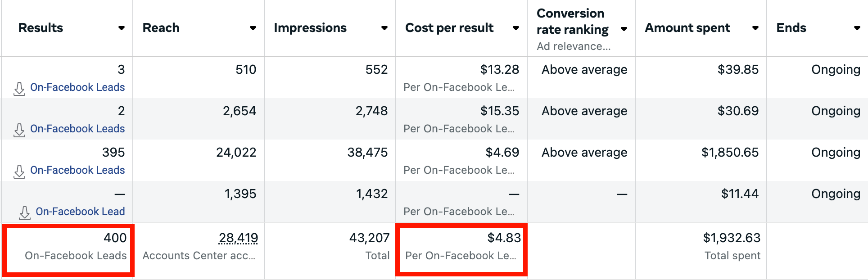
Task: Open On-Facebook Leads link with 395 results
Action: [x=77, y=170]
